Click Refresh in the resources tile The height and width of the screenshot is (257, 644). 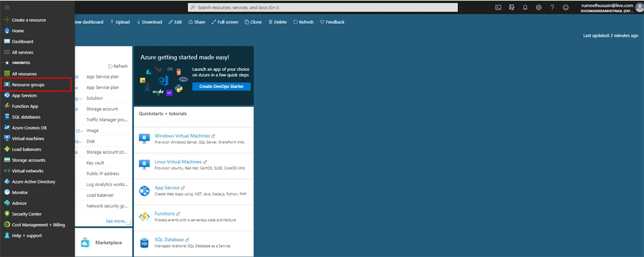[x=118, y=66]
